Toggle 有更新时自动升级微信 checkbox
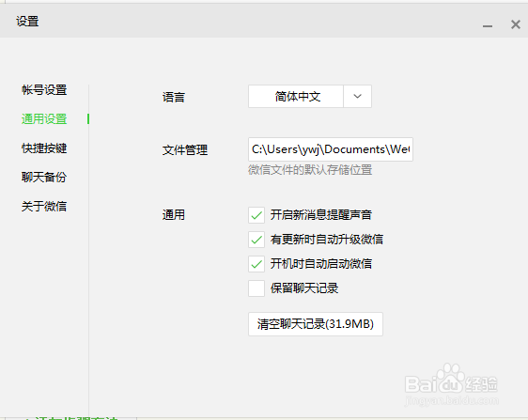This screenshot has height=420, width=528. [256, 240]
